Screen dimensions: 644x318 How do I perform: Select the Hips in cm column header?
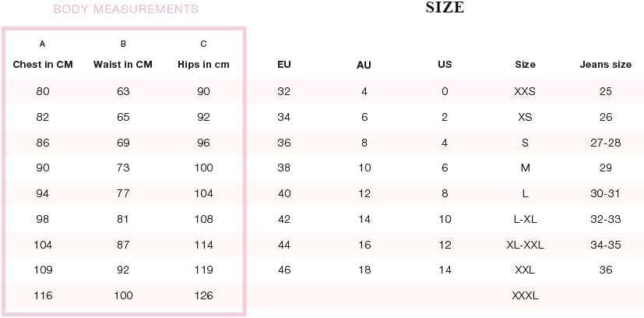[x=203, y=65]
